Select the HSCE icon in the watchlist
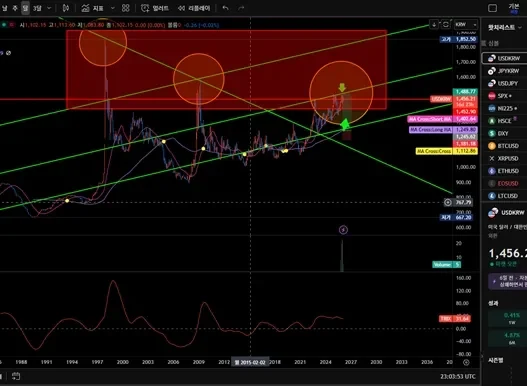This screenshot has width=527, height=386. click(492, 121)
